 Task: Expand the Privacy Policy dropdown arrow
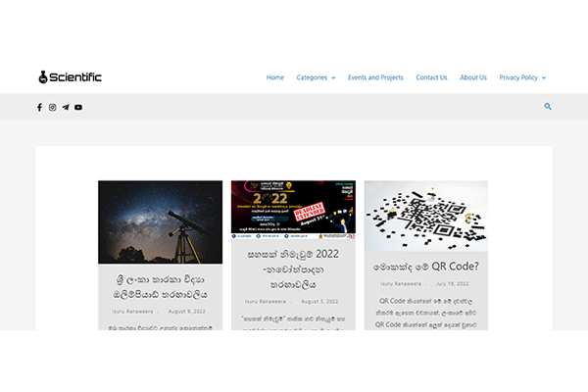coord(543,77)
